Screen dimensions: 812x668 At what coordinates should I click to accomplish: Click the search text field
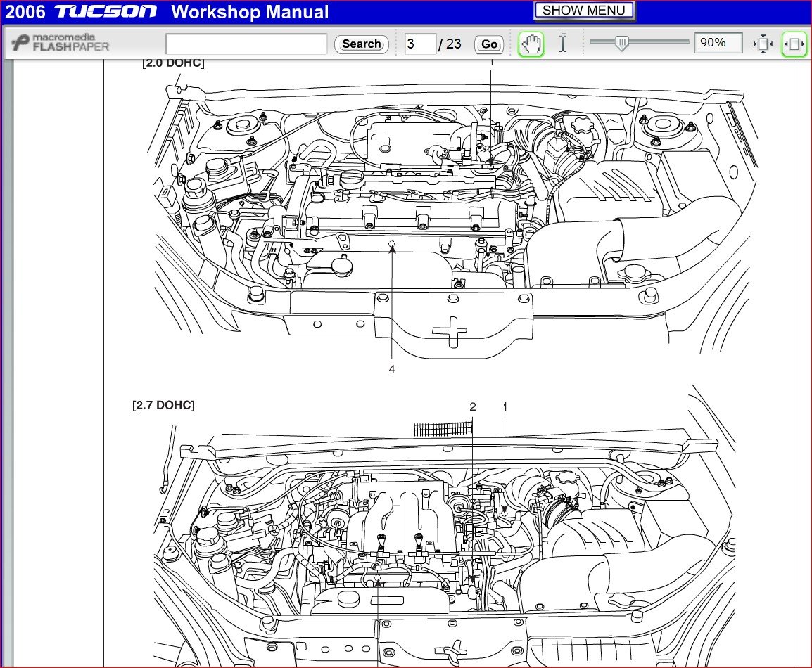point(246,44)
